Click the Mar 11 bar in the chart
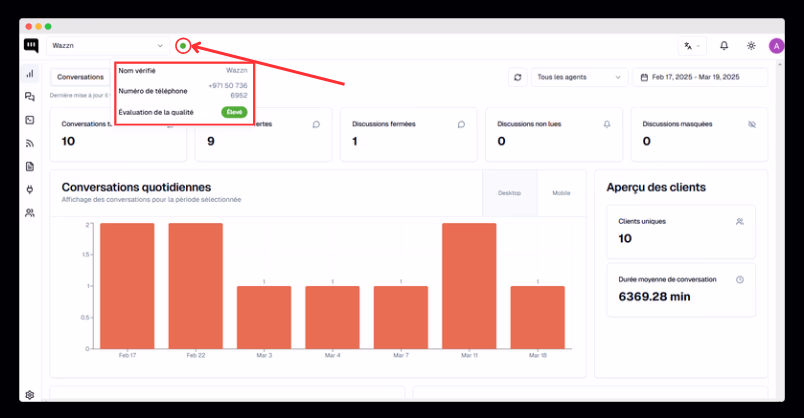Image resolution: width=804 pixels, height=418 pixels. coord(469,286)
